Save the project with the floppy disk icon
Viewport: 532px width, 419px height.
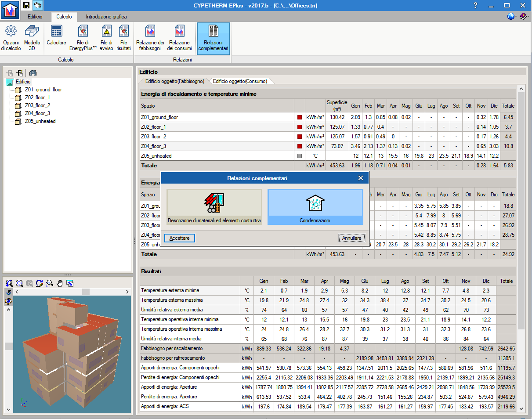click(x=26, y=5)
